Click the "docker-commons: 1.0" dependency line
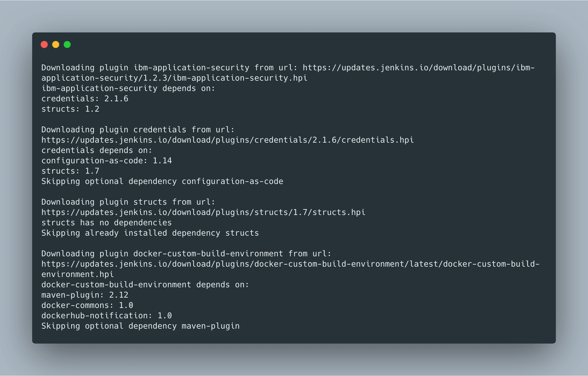This screenshot has width=588, height=376. pos(87,305)
